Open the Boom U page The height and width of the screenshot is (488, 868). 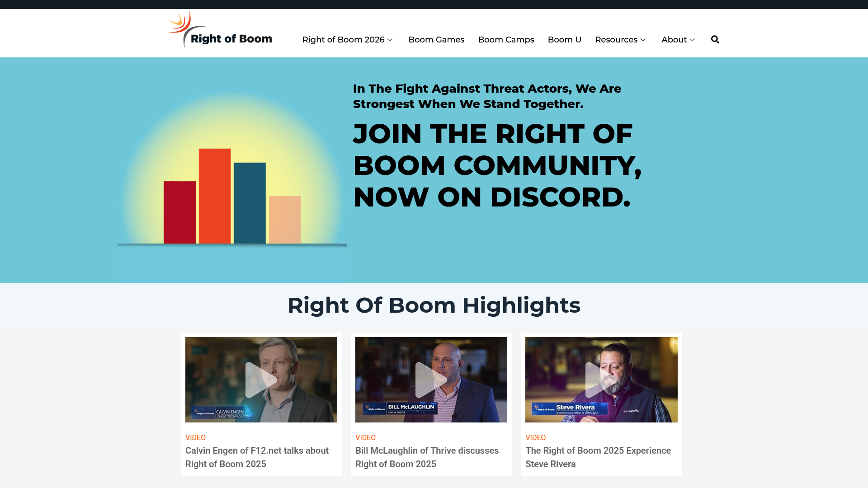(564, 39)
